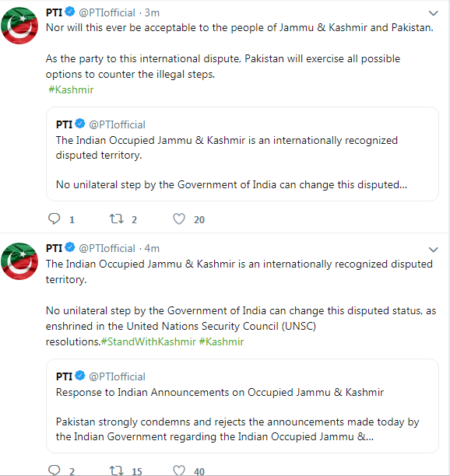450x476 pixels.
Task: Open quoted tweet Response to Indian Announcements
Action: [242, 406]
